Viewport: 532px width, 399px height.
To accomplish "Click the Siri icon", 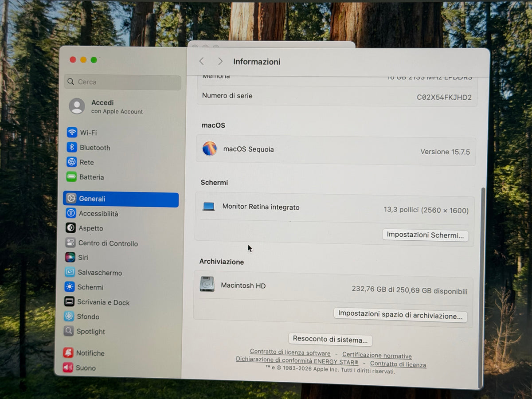I will 70,257.
